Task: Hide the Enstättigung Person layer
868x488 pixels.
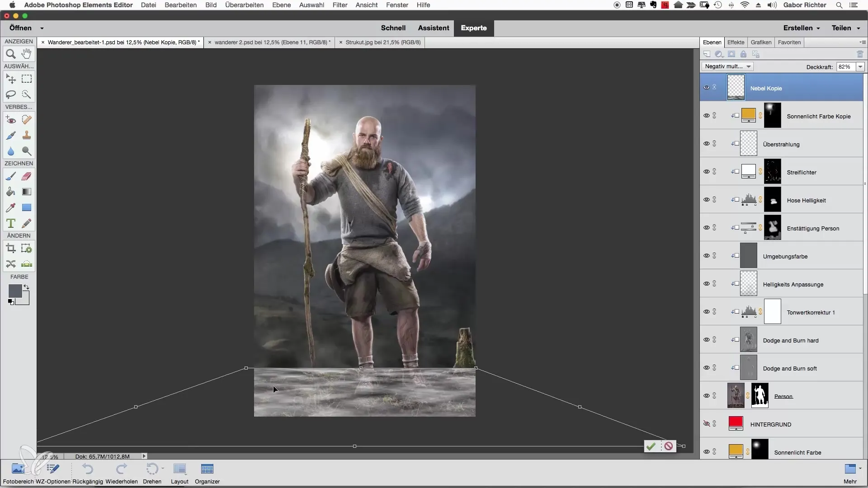Action: click(707, 227)
